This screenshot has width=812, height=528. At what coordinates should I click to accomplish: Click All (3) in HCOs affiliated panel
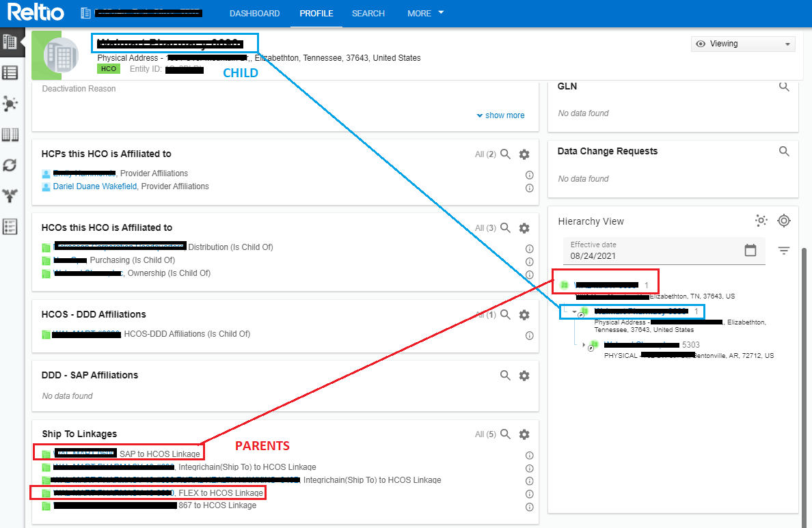pos(485,227)
